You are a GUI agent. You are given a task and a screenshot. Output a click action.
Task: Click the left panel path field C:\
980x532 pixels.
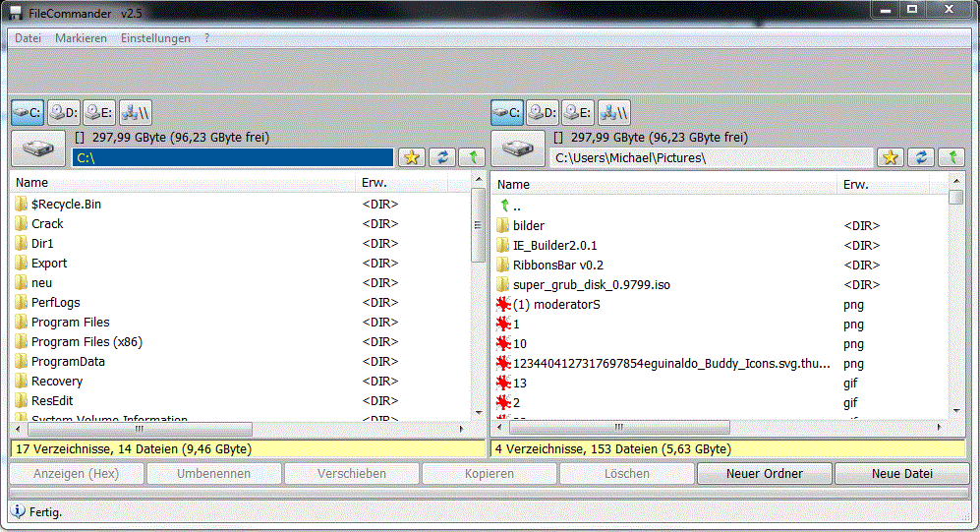tap(232, 157)
